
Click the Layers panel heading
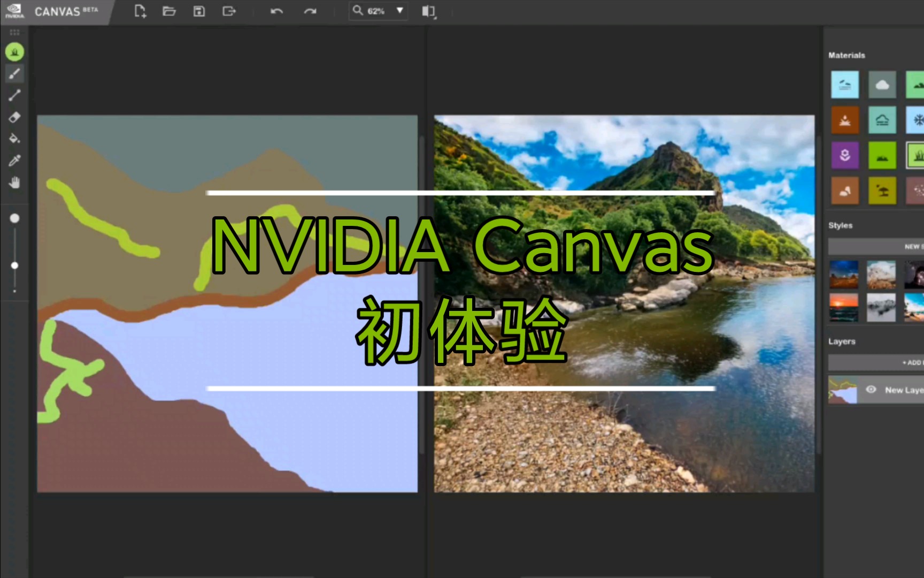[x=842, y=341]
